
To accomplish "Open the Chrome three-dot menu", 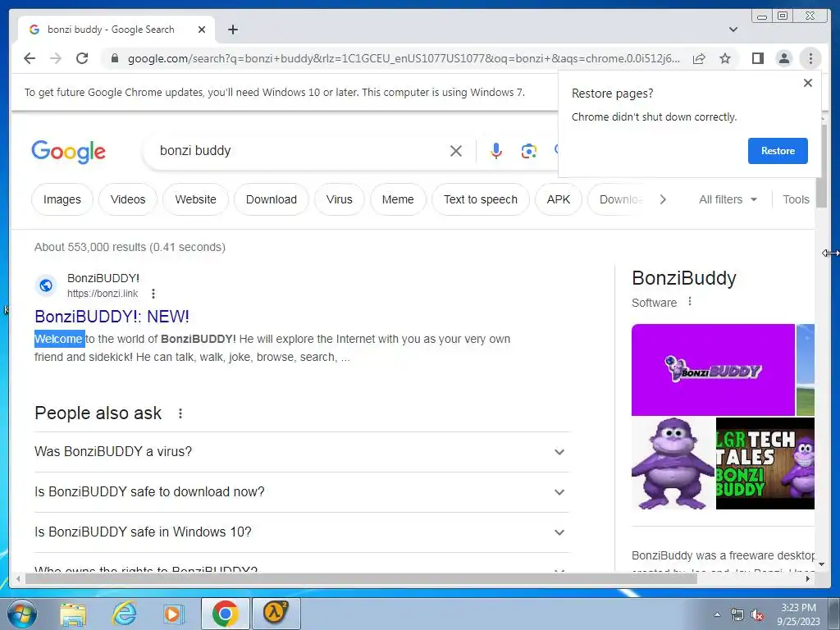I will pyautogui.click(x=810, y=58).
